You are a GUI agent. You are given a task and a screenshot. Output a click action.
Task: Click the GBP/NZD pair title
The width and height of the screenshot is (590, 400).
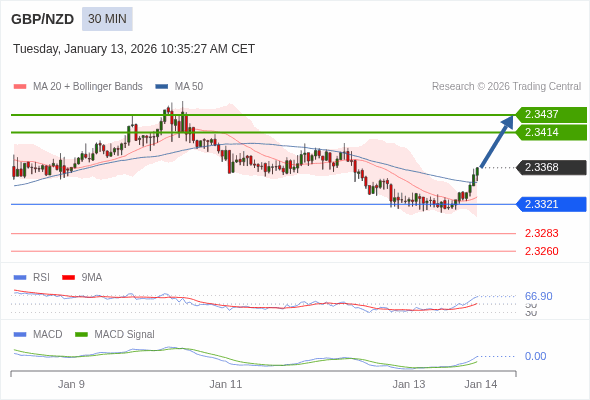coord(43,19)
